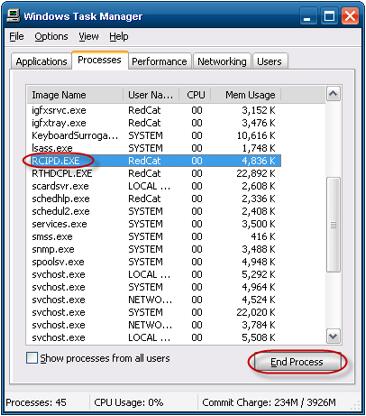Sort by Mem Usage column header
This screenshot has height=416, width=366.
point(247,95)
